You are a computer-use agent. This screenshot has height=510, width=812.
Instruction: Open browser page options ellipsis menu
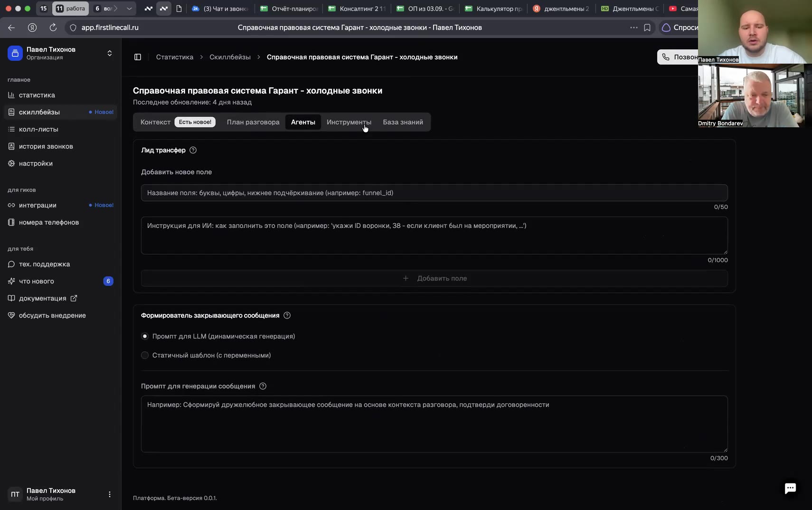pos(634,28)
